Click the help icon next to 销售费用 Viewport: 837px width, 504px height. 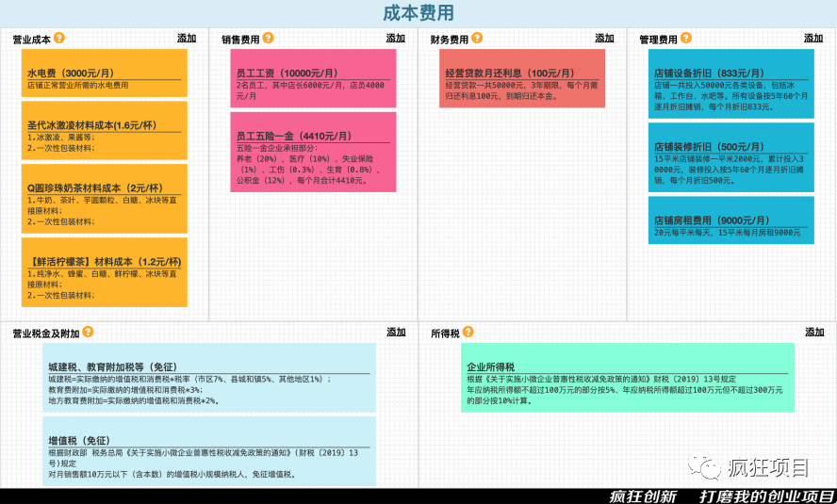pyautogui.click(x=268, y=39)
